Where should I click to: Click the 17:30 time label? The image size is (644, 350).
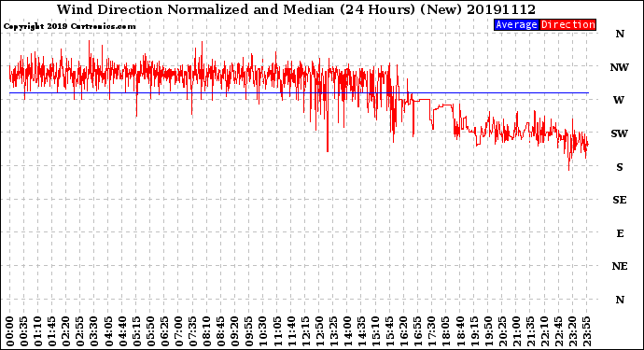coord(431,331)
